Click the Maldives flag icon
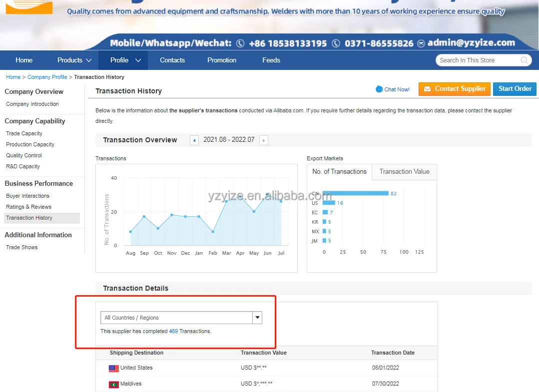 [x=114, y=384]
